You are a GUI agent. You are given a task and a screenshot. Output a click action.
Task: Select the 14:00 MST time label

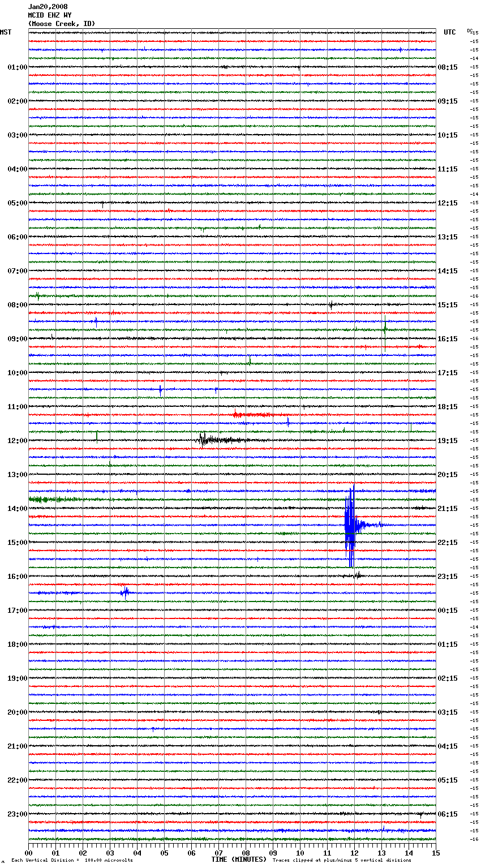pyautogui.click(x=18, y=509)
